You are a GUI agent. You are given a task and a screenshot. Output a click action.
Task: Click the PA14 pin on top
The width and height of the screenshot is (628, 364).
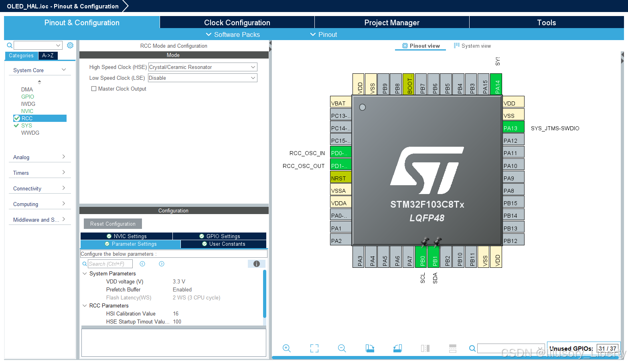(x=496, y=84)
